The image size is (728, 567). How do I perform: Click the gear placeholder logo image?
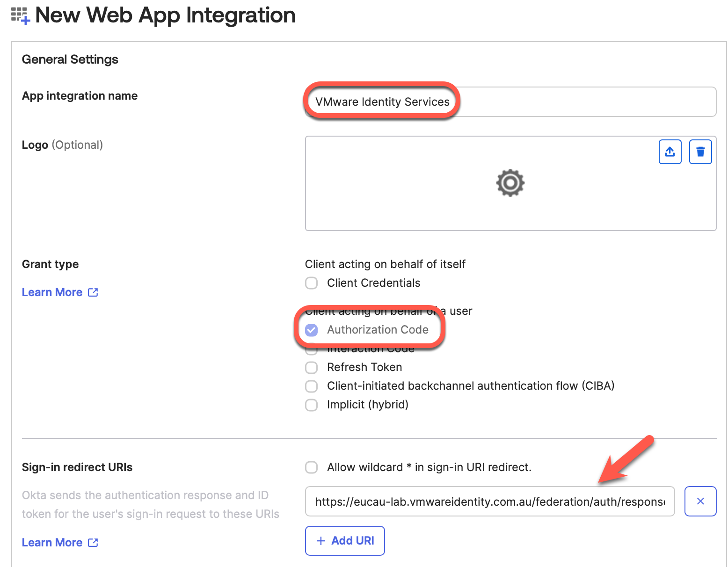point(510,183)
